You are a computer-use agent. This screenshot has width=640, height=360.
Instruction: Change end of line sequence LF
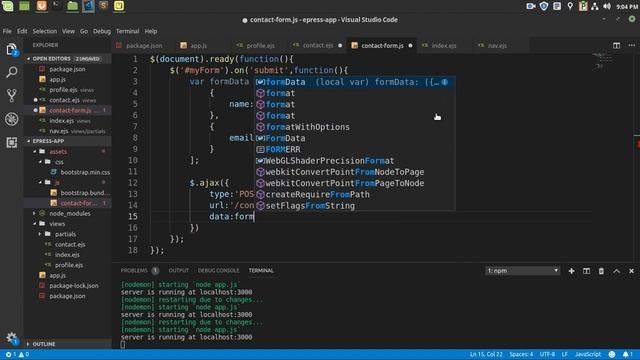(x=564, y=354)
